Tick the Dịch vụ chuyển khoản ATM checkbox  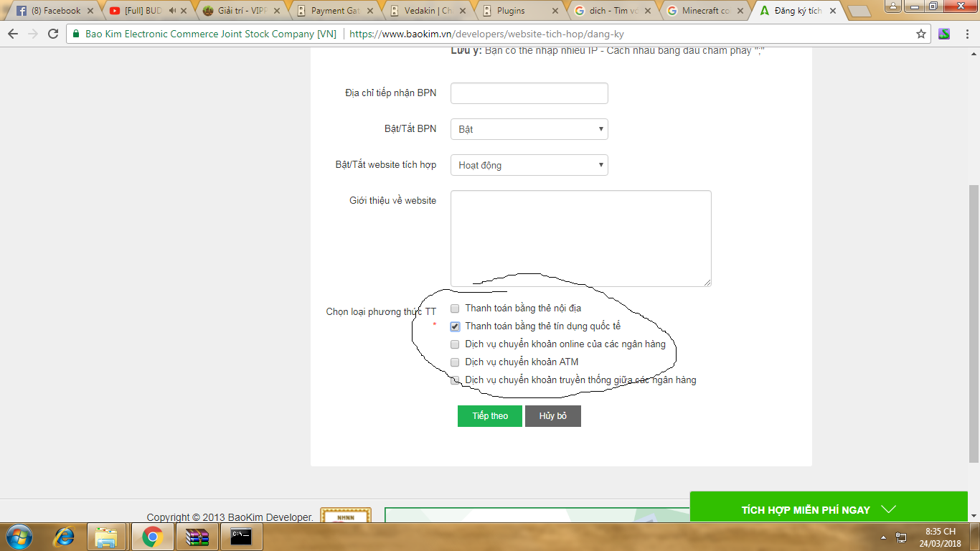(x=455, y=362)
